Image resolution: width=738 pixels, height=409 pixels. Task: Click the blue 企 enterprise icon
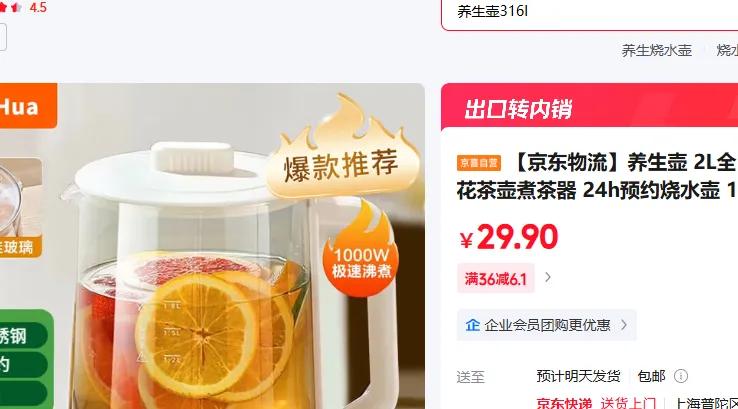coord(473,325)
